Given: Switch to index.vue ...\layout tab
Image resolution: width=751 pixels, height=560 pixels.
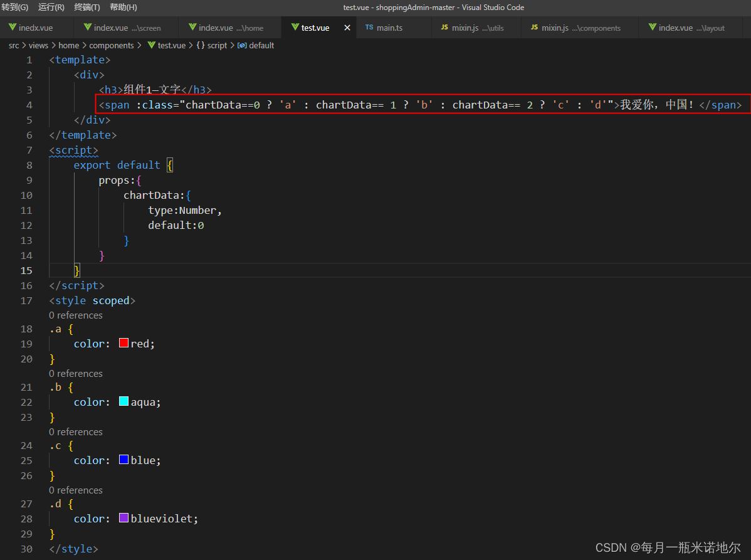Looking at the screenshot, I should (x=691, y=28).
